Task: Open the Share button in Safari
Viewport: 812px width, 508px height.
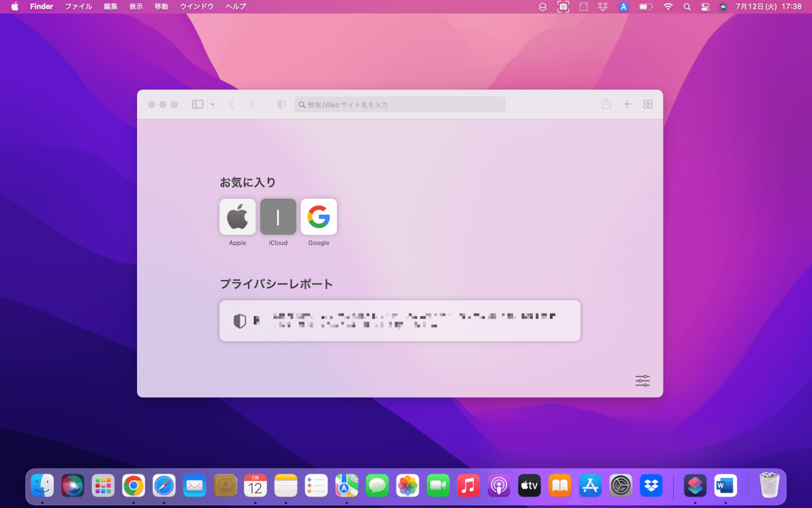Action: pyautogui.click(x=606, y=104)
